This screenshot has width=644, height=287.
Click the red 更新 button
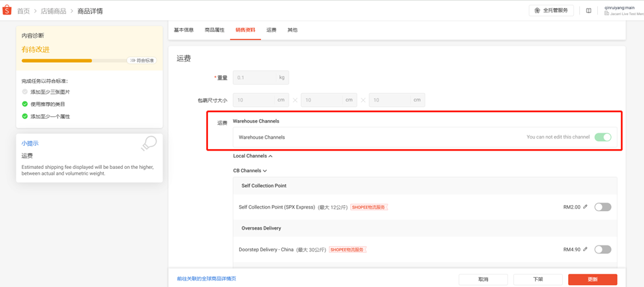click(592, 279)
